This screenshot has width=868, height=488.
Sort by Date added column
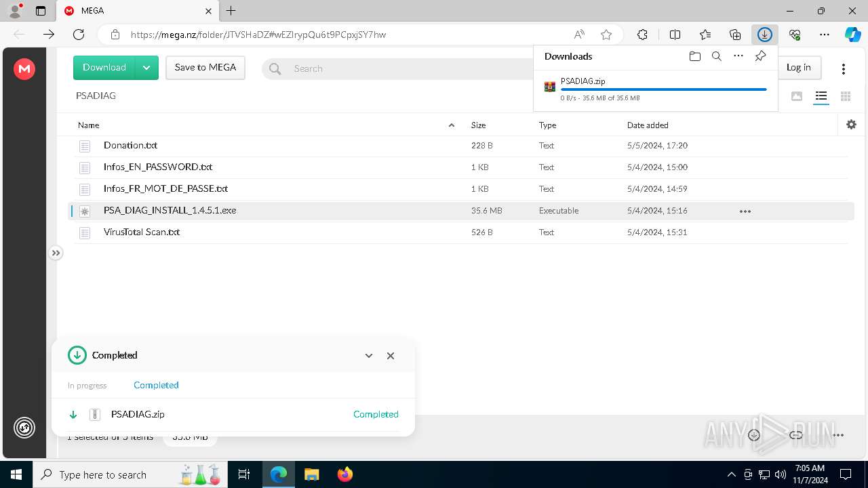[648, 125]
